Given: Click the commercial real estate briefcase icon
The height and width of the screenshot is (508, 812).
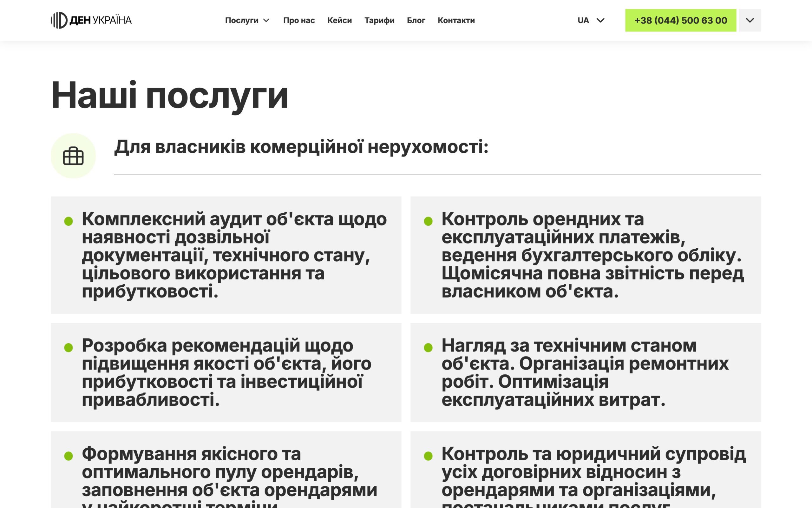Looking at the screenshot, I should pyautogui.click(x=73, y=156).
